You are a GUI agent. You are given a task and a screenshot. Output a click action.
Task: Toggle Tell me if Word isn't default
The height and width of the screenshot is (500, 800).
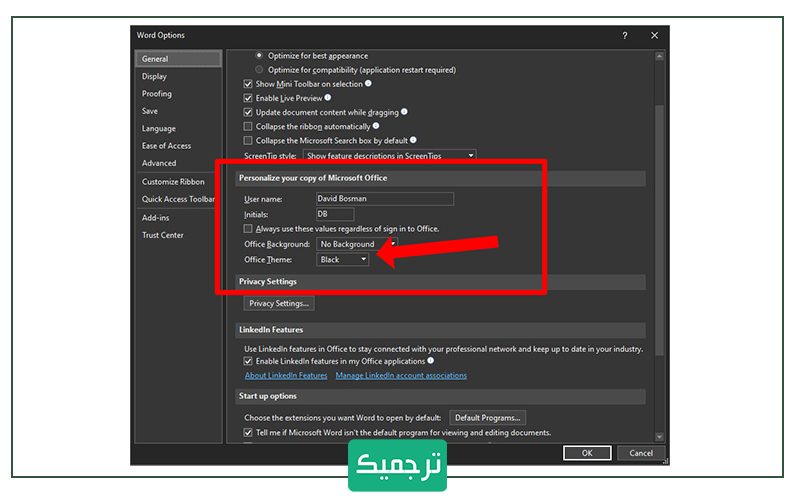(x=248, y=433)
